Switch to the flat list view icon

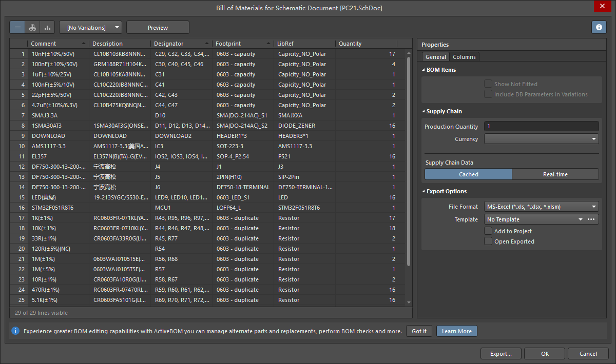[x=17, y=28]
